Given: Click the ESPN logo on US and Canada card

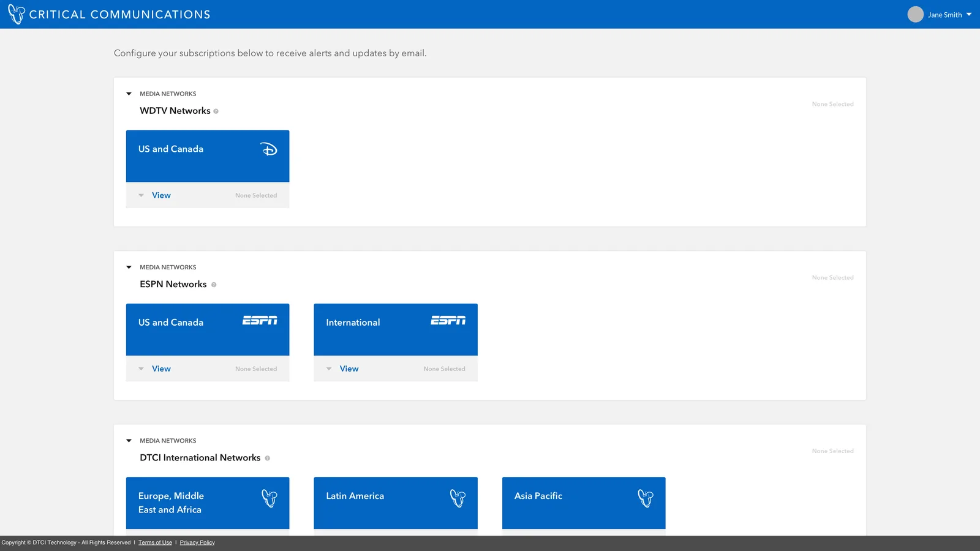Looking at the screenshot, I should click(x=260, y=321).
